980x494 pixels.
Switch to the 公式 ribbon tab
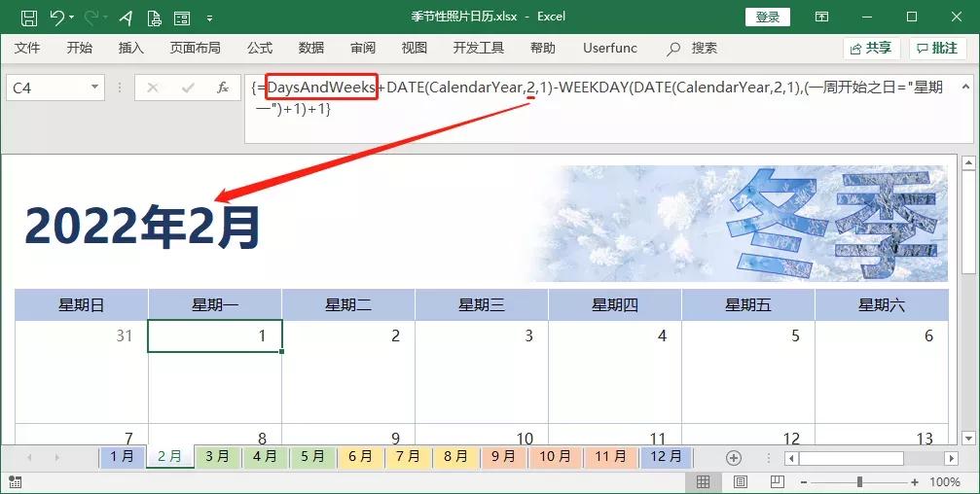[260, 48]
